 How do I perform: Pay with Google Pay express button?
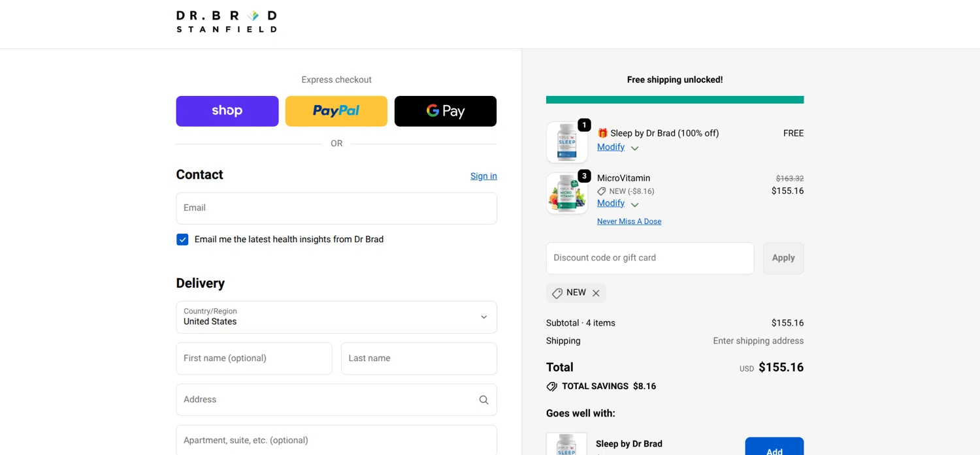pos(446,111)
